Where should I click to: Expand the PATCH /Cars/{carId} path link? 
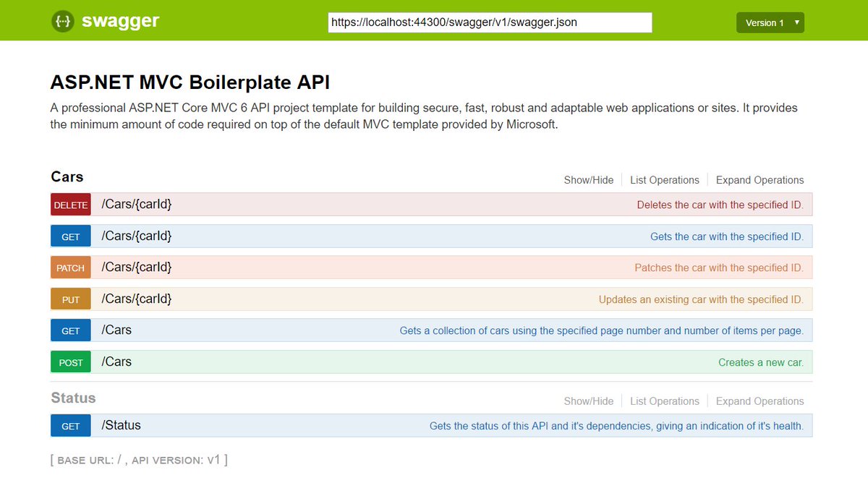click(137, 267)
